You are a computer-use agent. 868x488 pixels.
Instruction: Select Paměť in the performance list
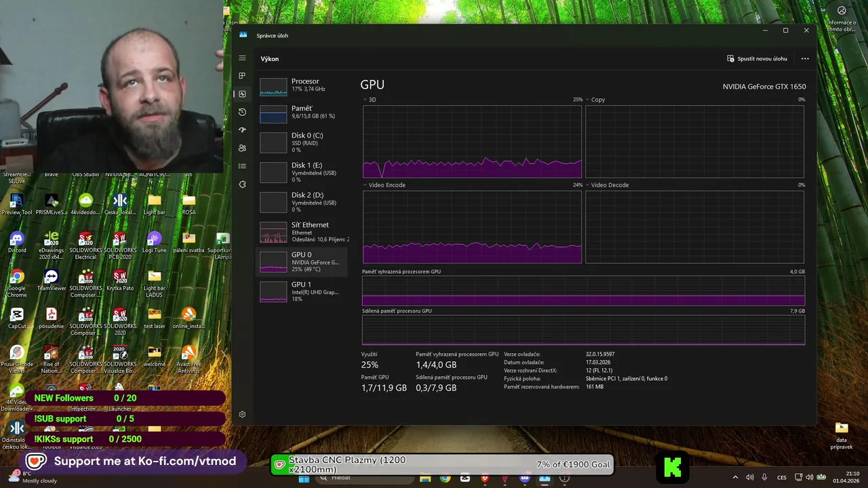tap(303, 113)
